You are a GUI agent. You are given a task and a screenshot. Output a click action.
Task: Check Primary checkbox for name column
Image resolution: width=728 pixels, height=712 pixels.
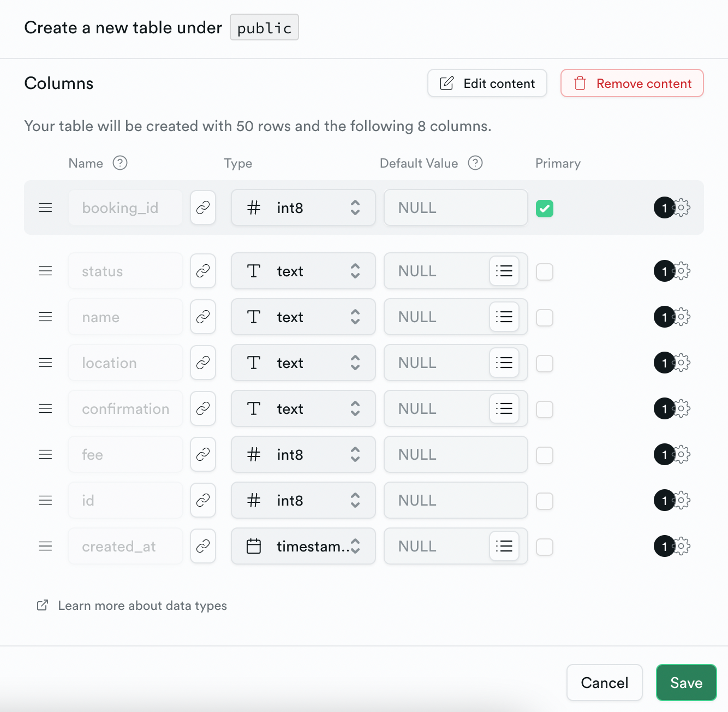tap(545, 317)
